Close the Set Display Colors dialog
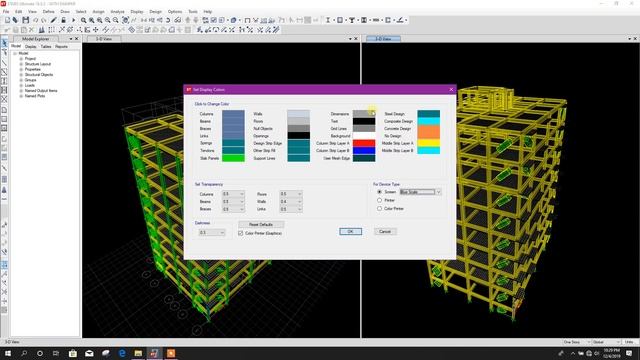Screen dimensions: 640x360 [x=451, y=89]
